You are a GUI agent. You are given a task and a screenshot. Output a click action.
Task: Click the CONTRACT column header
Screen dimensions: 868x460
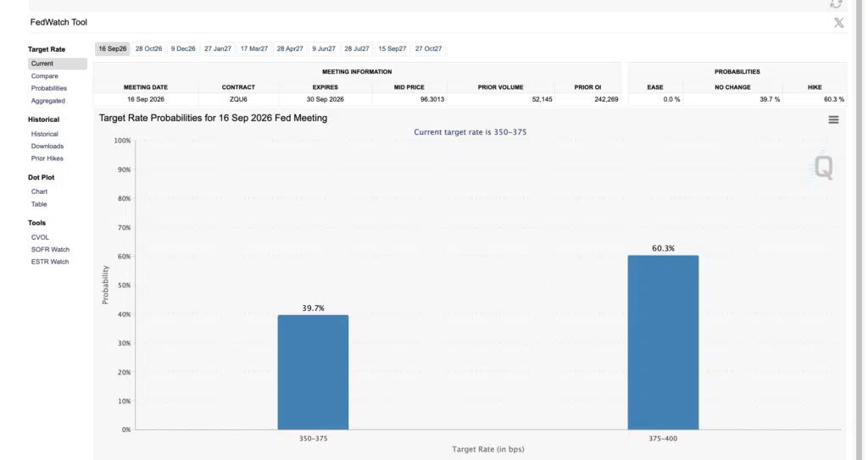tap(238, 87)
